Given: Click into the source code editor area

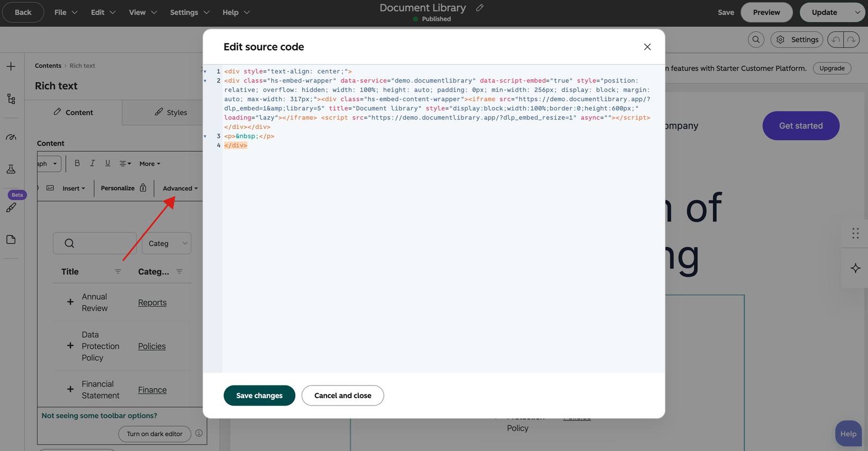Looking at the screenshot, I should coord(443,219).
